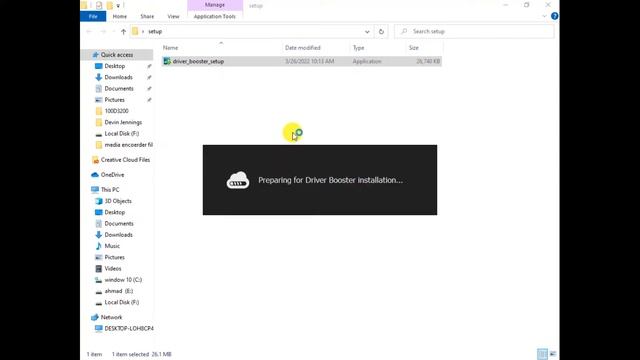Open Documents under This PC
640x360 pixels.
119,224
